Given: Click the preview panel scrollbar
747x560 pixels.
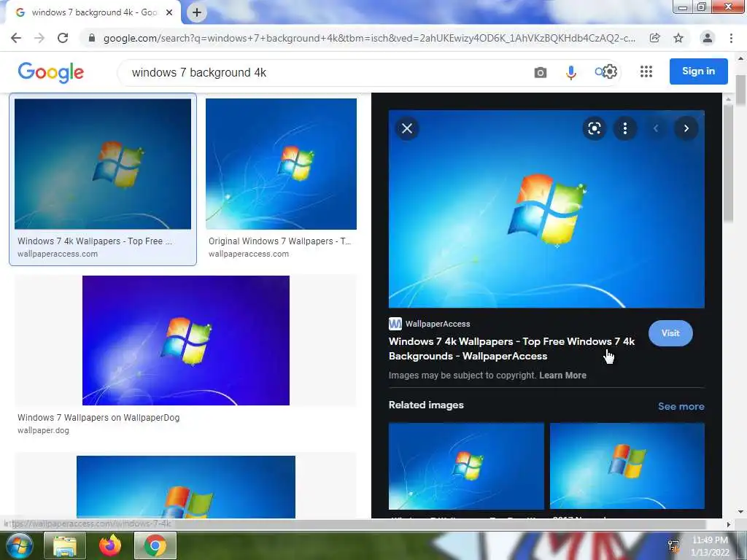Looking at the screenshot, I should point(728,162).
